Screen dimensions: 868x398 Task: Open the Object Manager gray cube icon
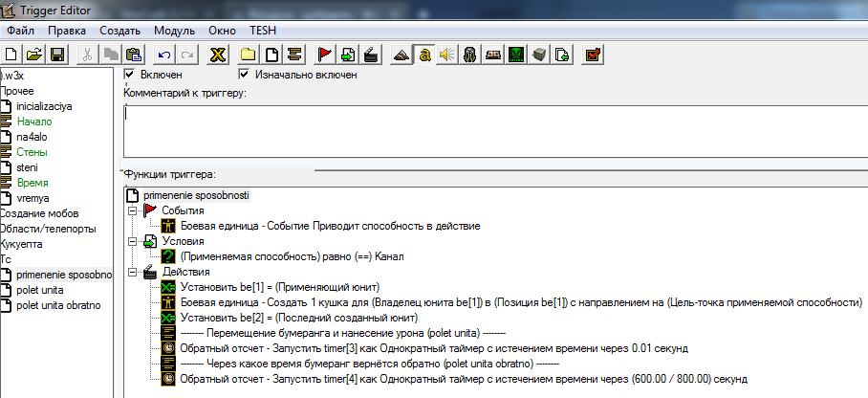click(539, 55)
